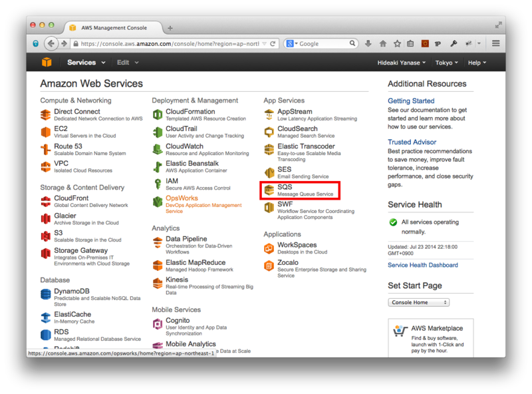This screenshot has height=394, width=532.
Task: Click the browser back arrow button
Action: tap(51, 43)
